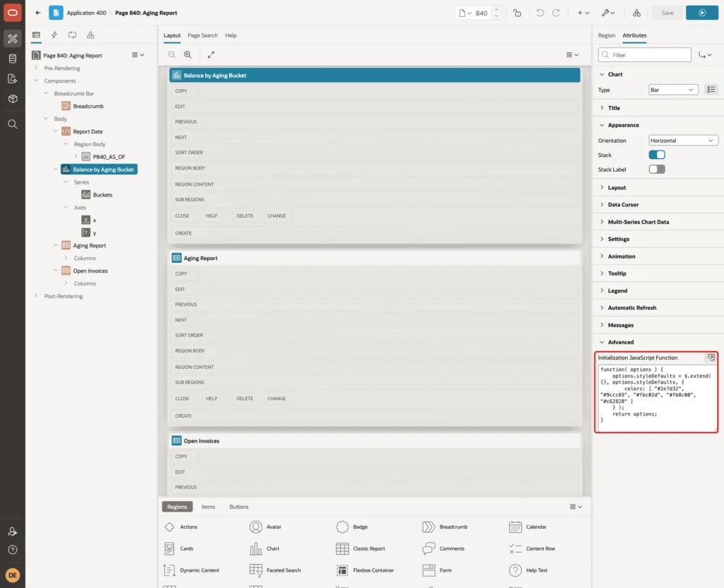Open the help question mark icon
Image resolution: width=724 pixels, height=588 pixels.
coord(13,550)
